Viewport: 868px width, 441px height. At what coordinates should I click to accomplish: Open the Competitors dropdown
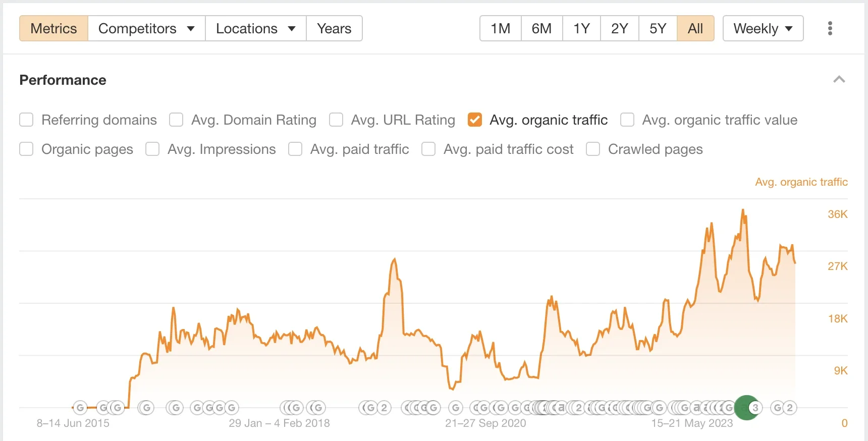coord(146,28)
